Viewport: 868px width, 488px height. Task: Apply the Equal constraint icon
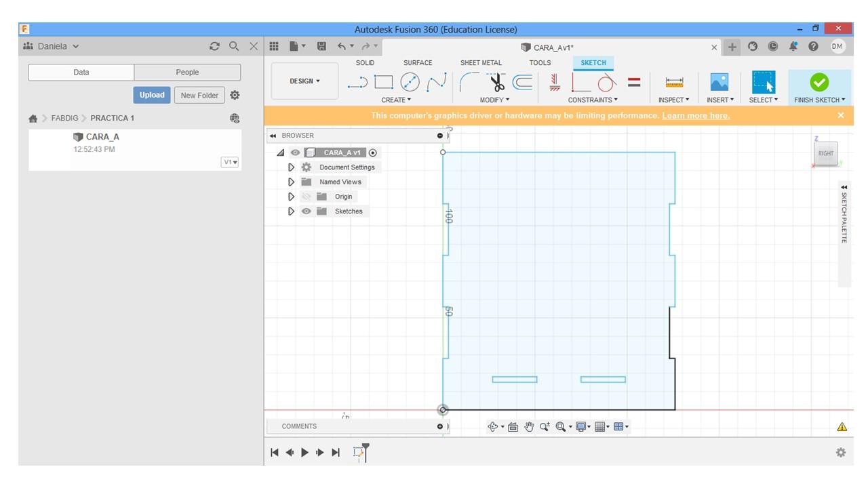click(634, 83)
